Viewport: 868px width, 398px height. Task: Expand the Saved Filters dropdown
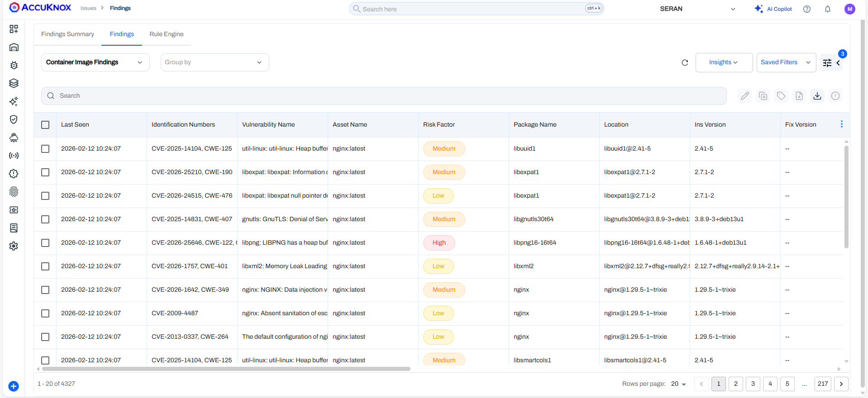coord(786,62)
